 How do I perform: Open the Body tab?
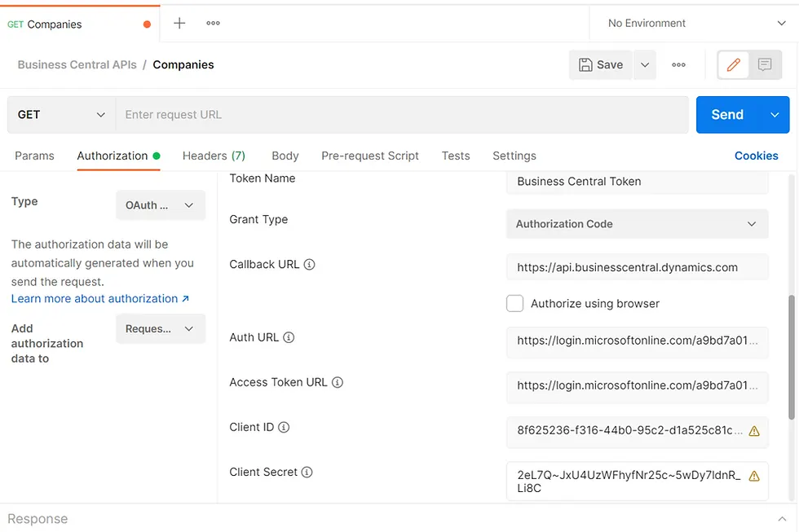click(285, 156)
